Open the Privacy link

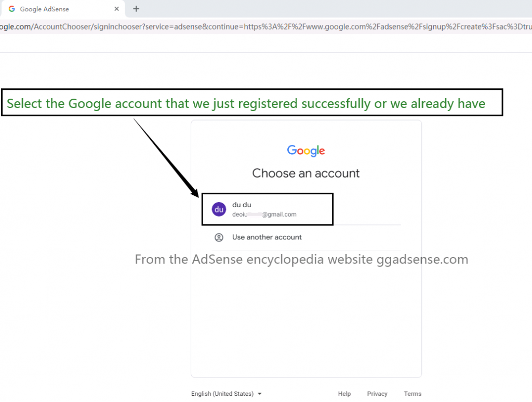[377, 394]
